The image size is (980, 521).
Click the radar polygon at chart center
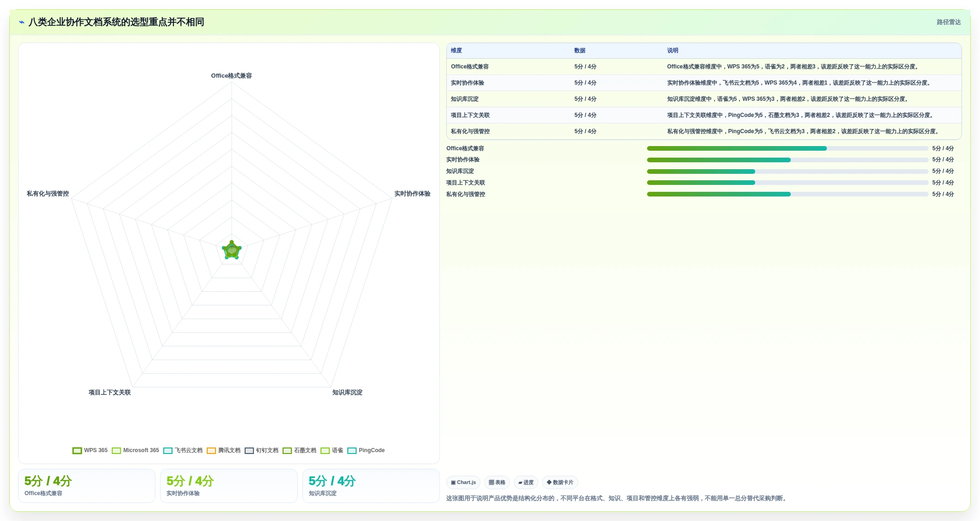pos(232,251)
